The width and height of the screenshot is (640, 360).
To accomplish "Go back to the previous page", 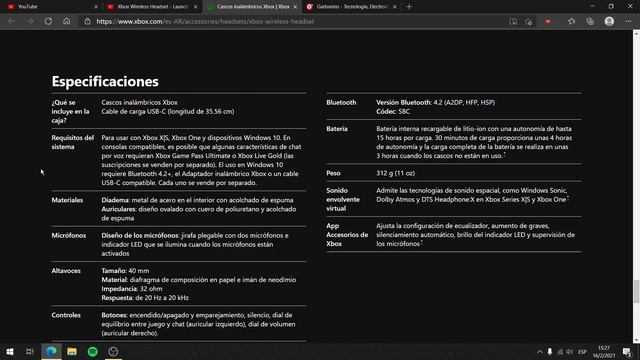I will pos(11,21).
